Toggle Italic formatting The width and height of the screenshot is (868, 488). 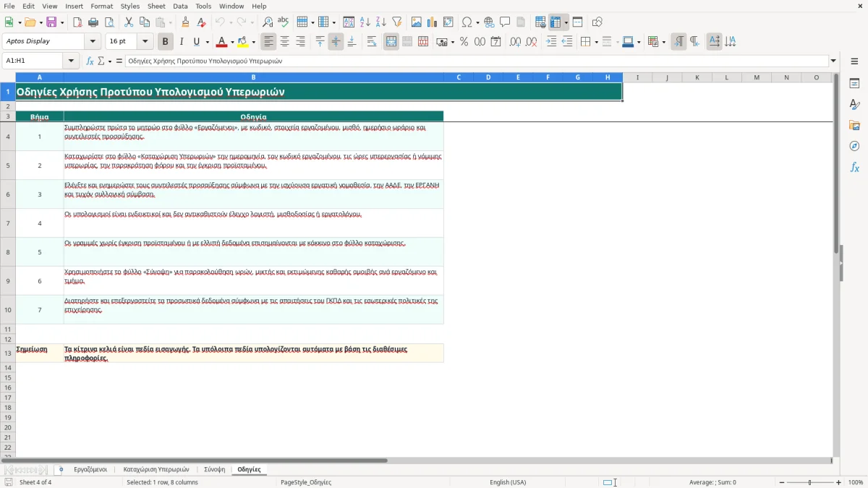tap(182, 42)
